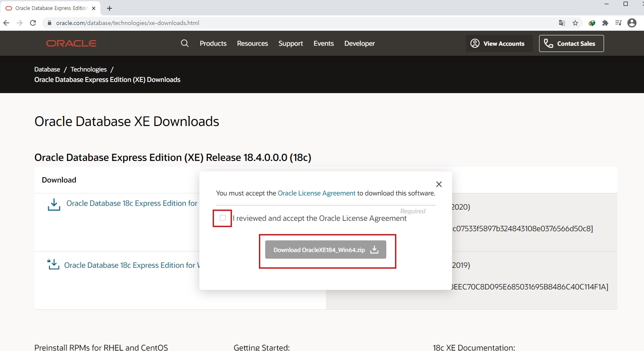644x351 pixels.
Task: Open first Oracle Database 18c Express Edition link
Action: (x=132, y=203)
